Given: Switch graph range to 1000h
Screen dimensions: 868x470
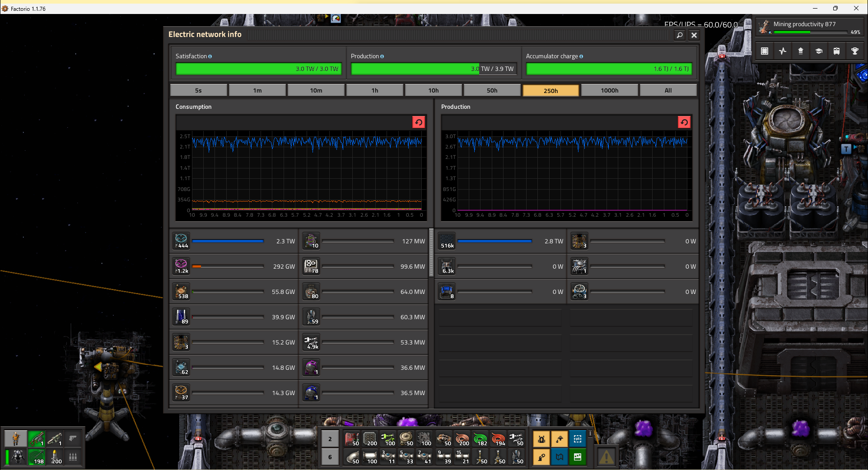Looking at the screenshot, I should click(610, 90).
